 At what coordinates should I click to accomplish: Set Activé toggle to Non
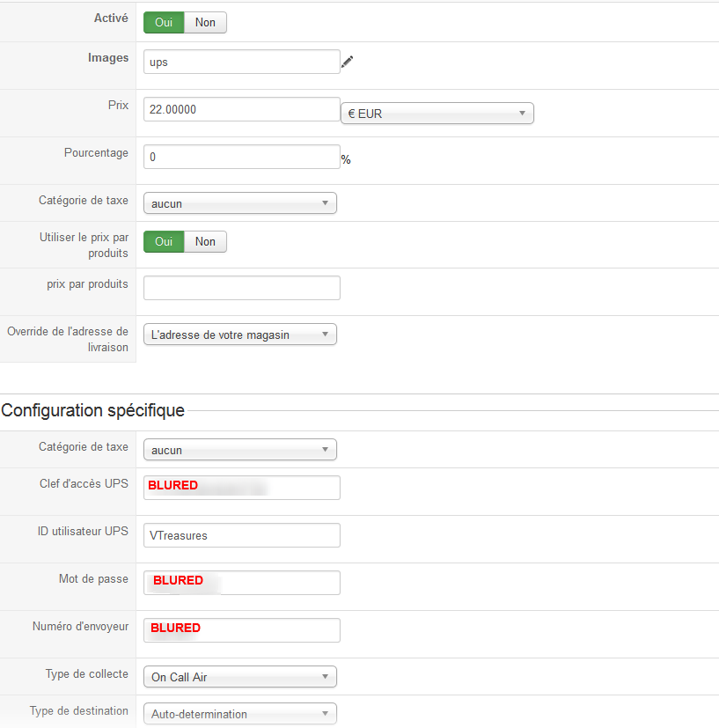pos(205,22)
